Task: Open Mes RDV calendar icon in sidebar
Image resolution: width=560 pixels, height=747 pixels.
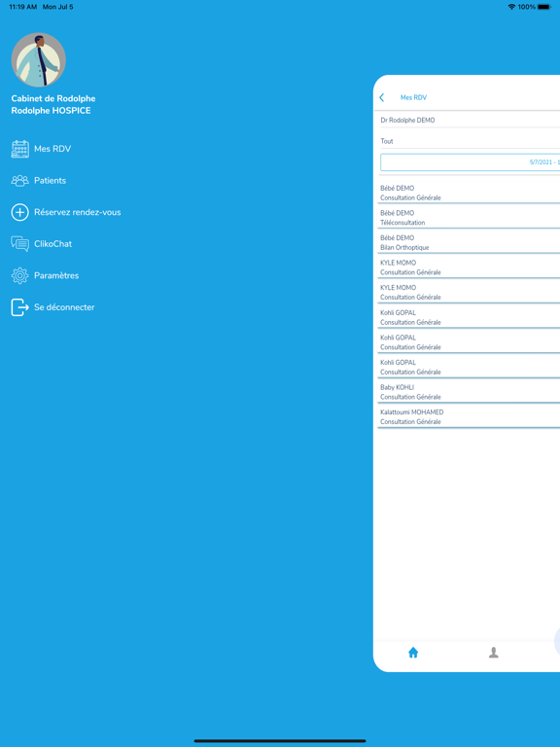Action: click(x=20, y=149)
